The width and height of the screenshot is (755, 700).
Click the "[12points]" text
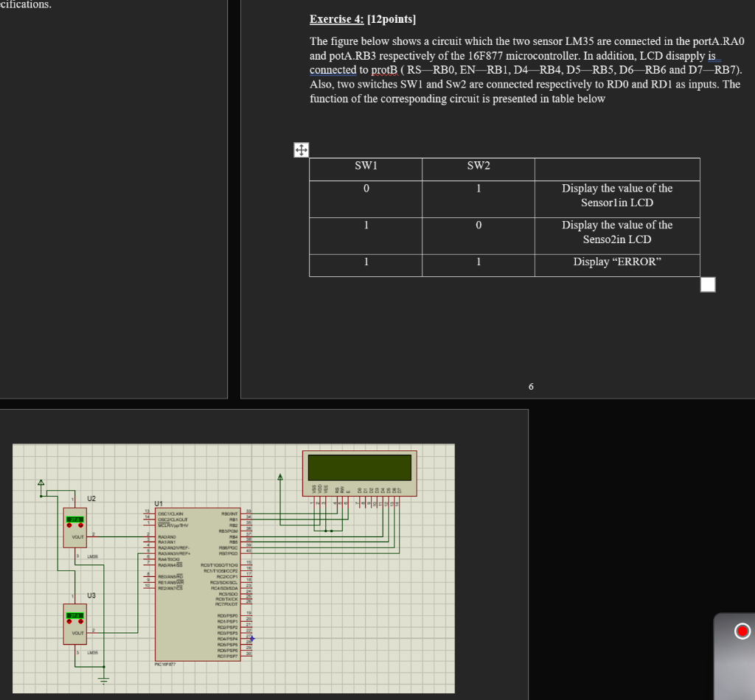tap(391, 19)
